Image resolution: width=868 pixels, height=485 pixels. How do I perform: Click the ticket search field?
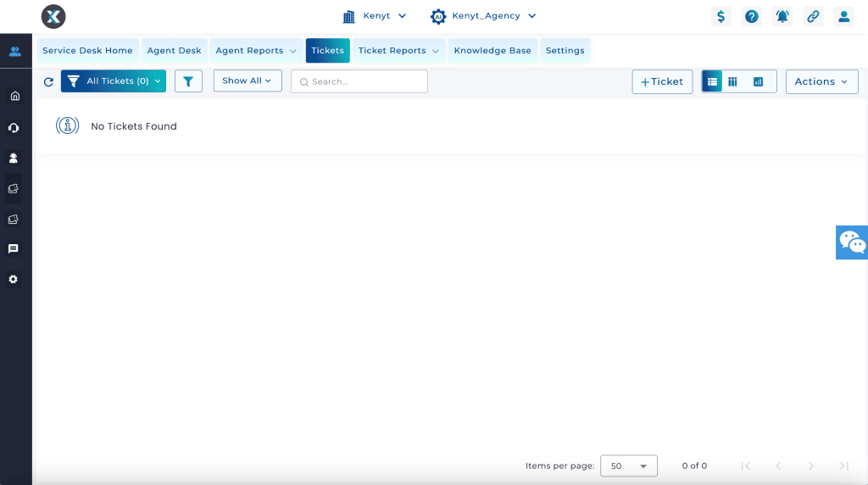(x=364, y=81)
